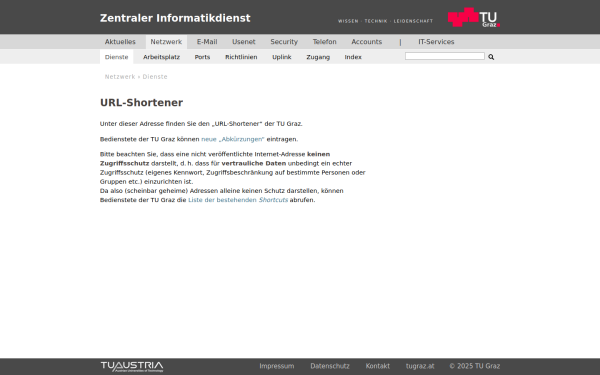
Task: Visit the tugraz.at footer link
Action: [x=420, y=366]
